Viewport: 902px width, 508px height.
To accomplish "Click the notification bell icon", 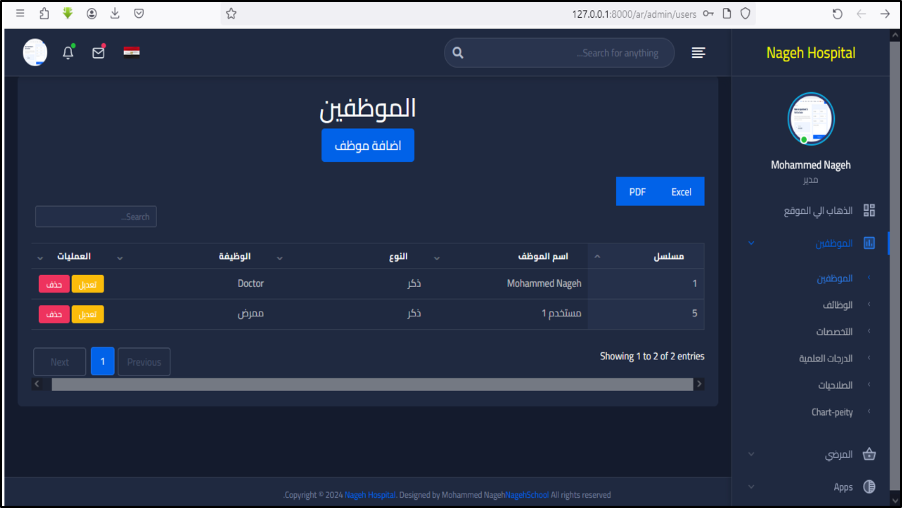I will 68,53.
